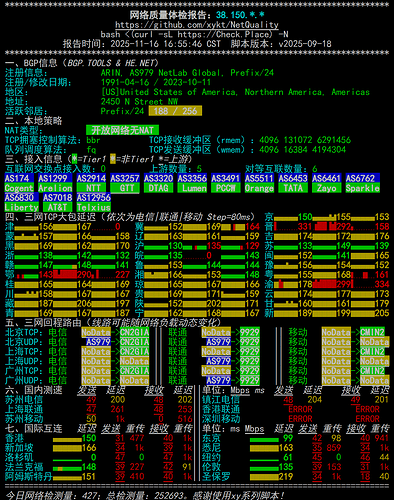394x500 pixels.
Task: Click the 东京 latency value 99
Action: point(288,438)
